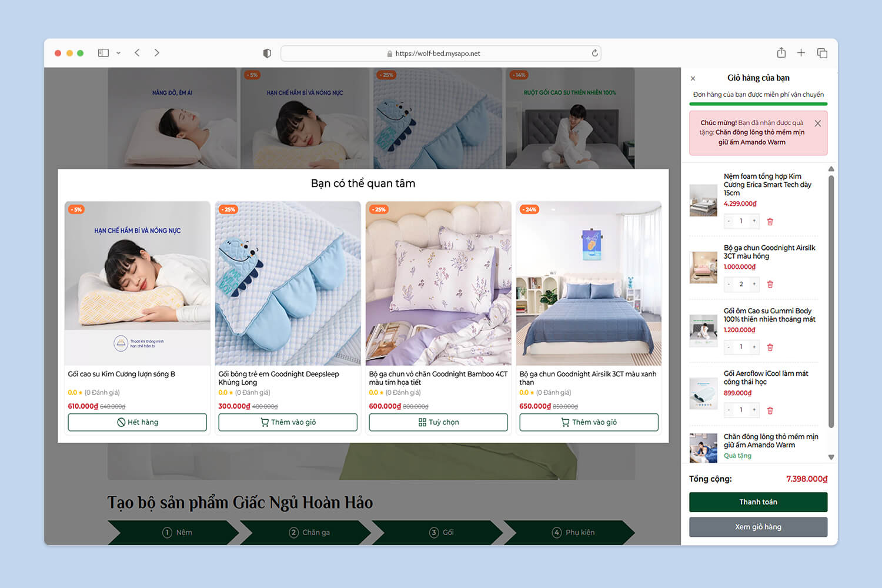Image resolution: width=882 pixels, height=588 pixels.
Task: Click the 'Quà tặng' gift label in cart
Action: pos(737,456)
